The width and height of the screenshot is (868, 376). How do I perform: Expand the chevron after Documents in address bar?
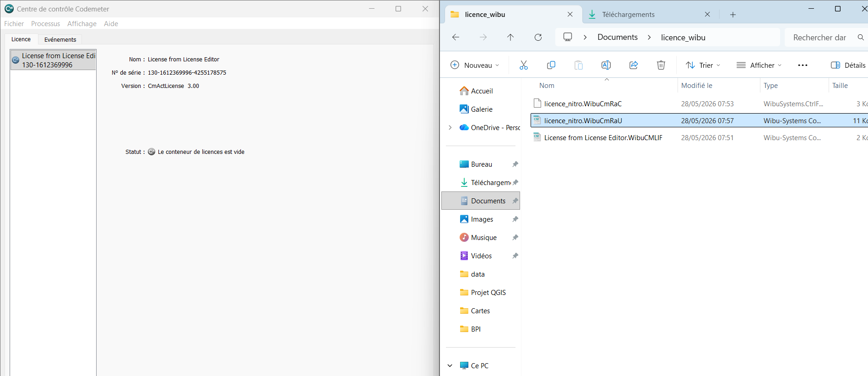649,37
